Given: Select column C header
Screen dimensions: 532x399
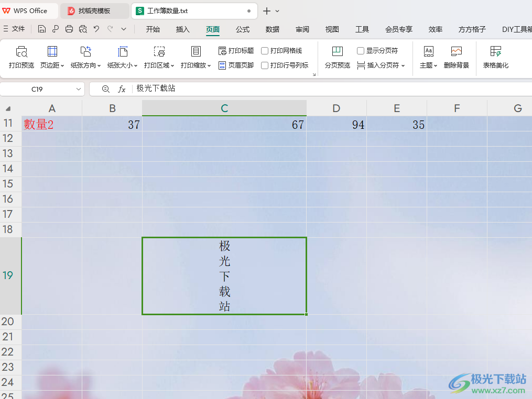Looking at the screenshot, I should (x=224, y=108).
